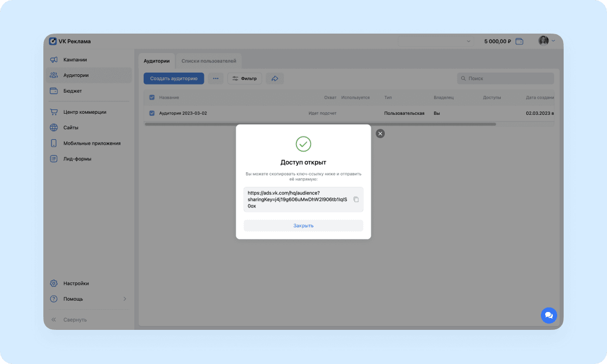Open the profile avatar menu

[x=547, y=41]
